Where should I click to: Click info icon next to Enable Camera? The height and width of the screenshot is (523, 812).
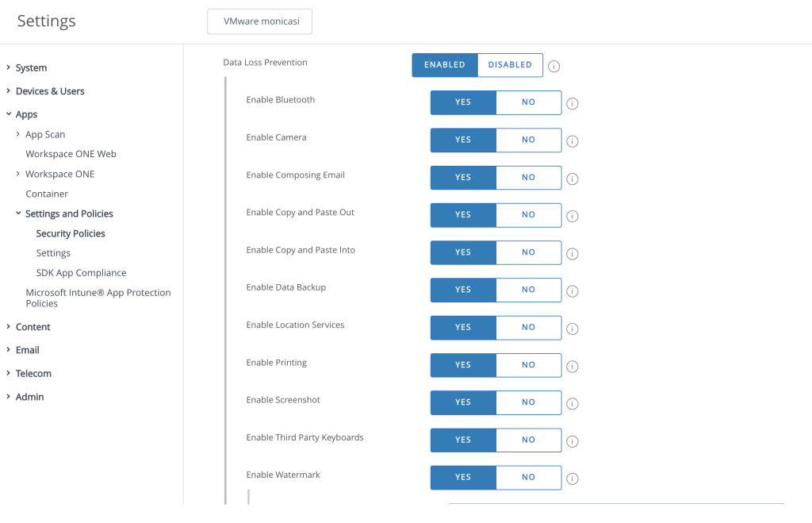tap(572, 141)
